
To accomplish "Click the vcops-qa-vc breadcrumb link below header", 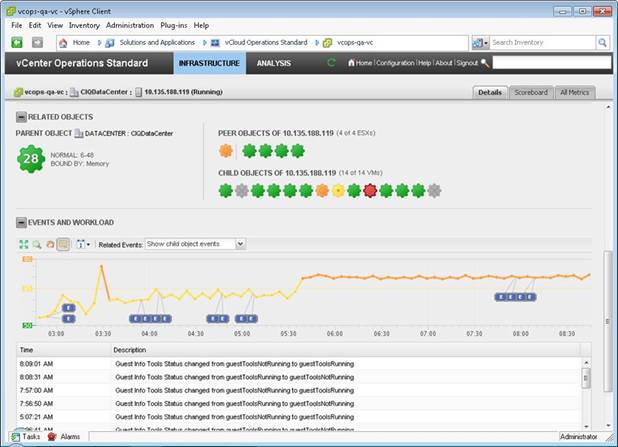I will [x=44, y=92].
